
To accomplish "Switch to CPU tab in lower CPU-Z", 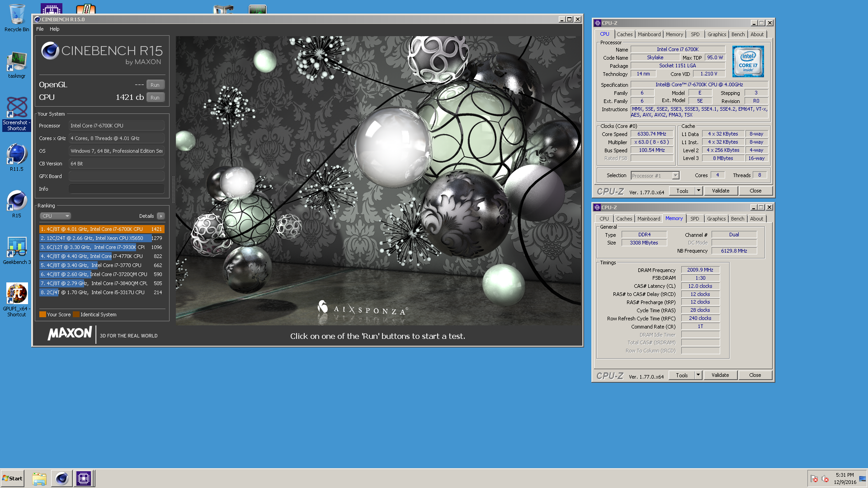I will 604,219.
